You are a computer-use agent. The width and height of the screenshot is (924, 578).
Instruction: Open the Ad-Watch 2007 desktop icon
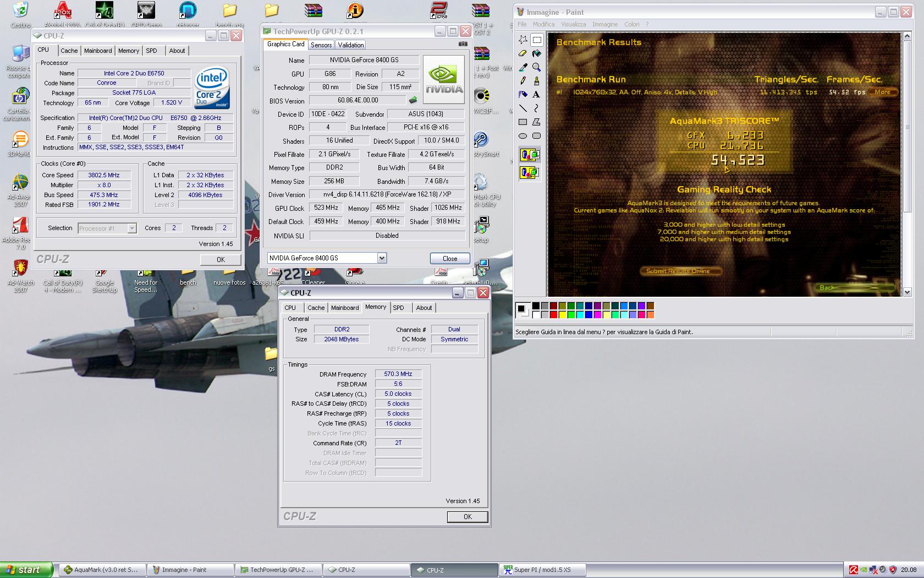[20, 275]
